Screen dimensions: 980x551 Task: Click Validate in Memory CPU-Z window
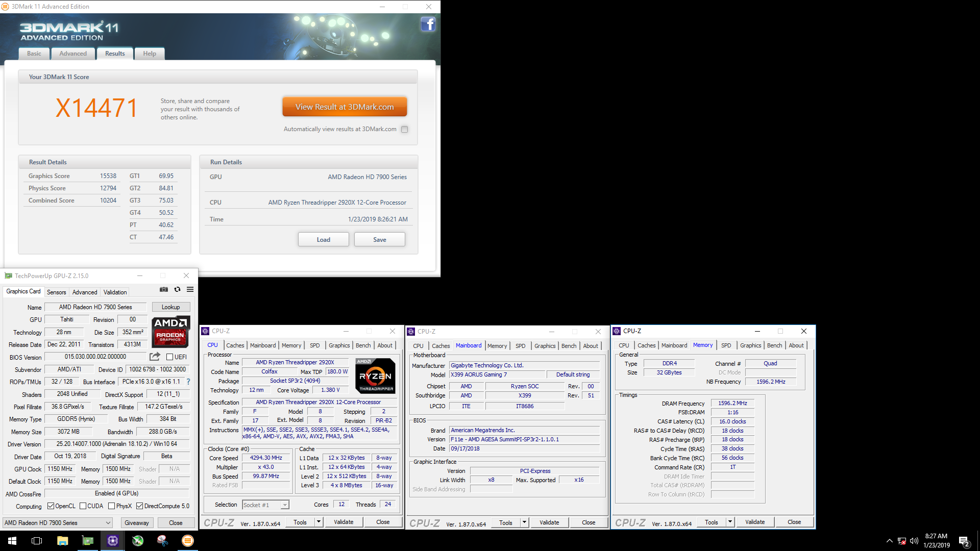(x=755, y=522)
